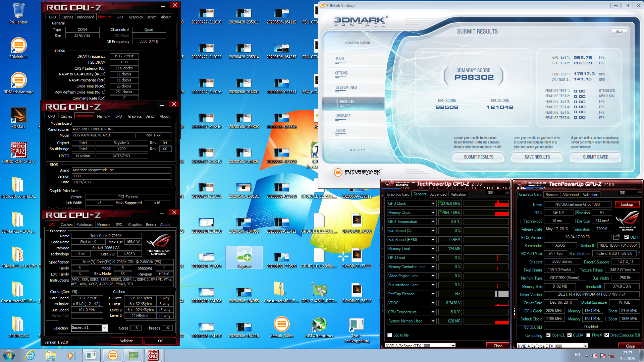Open the Bench tab in bottom CPU-Z CPU window
Viewport: 644px width, 362px height.
coord(151,225)
